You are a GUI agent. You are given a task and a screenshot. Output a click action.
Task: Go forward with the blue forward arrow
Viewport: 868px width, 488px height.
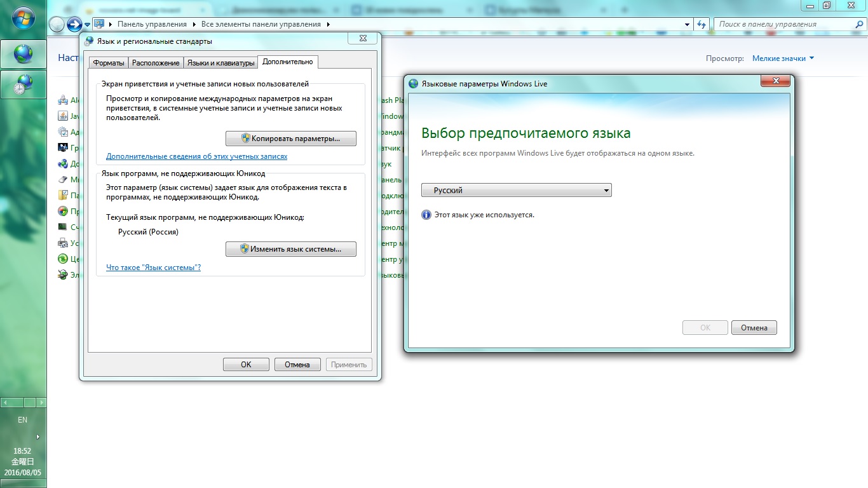tap(75, 24)
